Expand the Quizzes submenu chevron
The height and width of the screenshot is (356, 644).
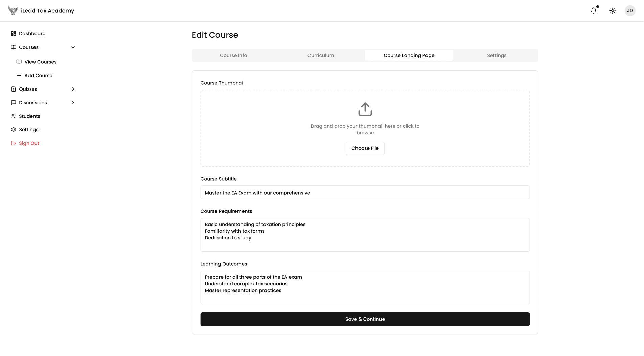pyautogui.click(x=73, y=89)
